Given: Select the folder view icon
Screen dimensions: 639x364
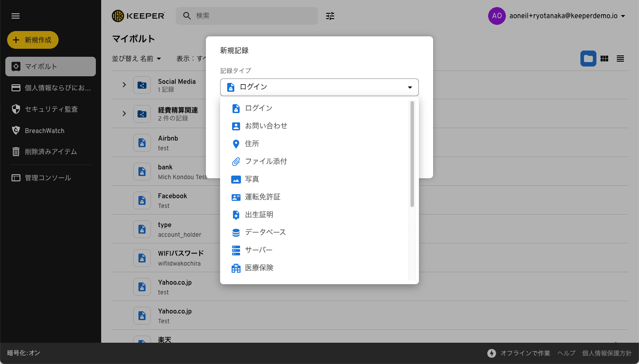Looking at the screenshot, I should (588, 59).
